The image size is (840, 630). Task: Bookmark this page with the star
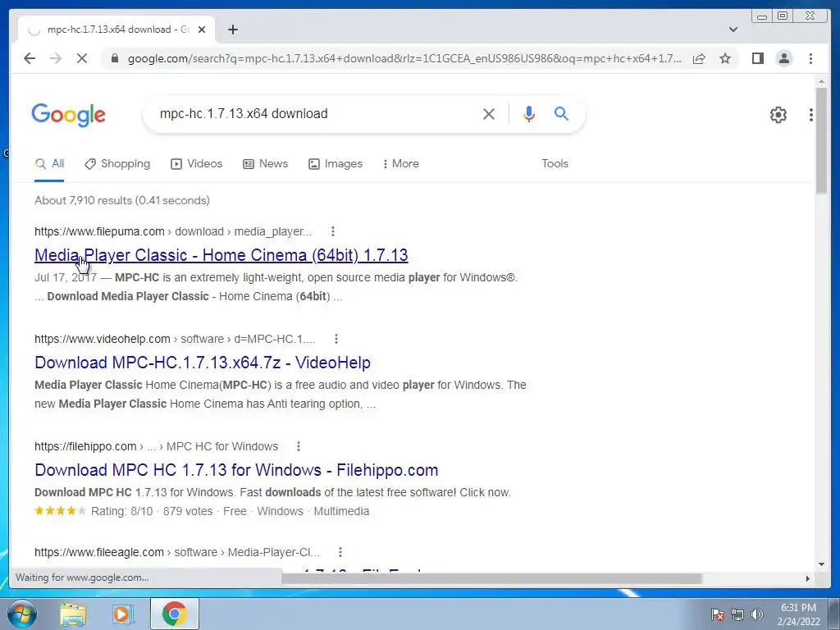pos(725,58)
